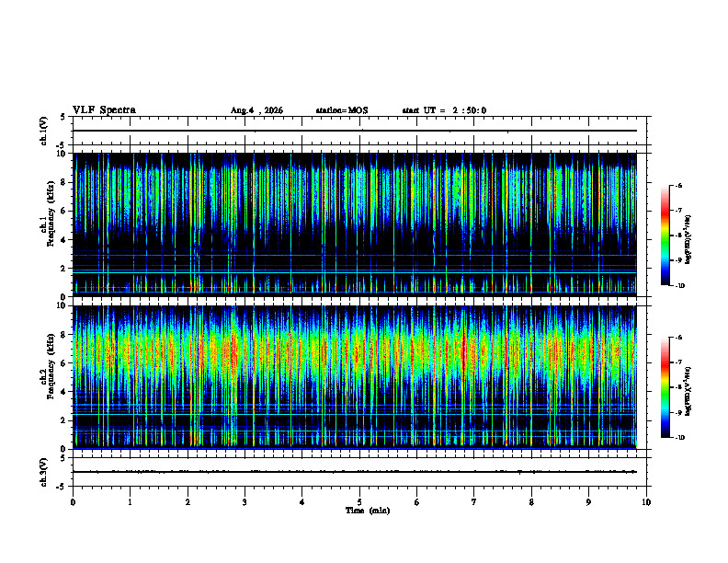The height and width of the screenshot is (563, 728).
Task: Click time axis tick label "1"
Action: tap(130, 502)
